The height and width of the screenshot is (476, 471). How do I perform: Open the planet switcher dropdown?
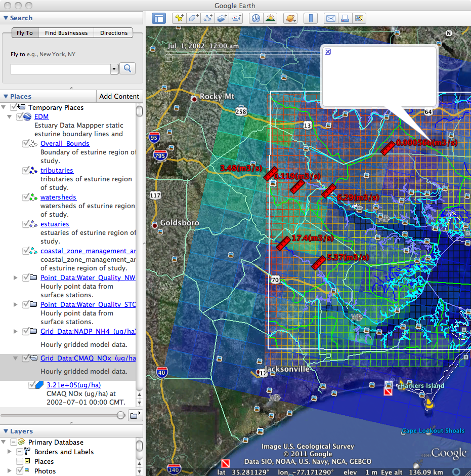290,18
